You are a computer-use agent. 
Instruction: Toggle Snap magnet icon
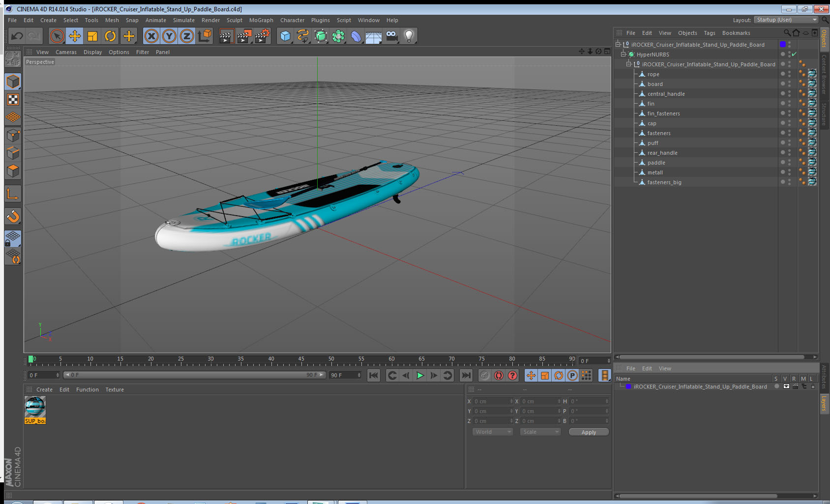(x=13, y=216)
